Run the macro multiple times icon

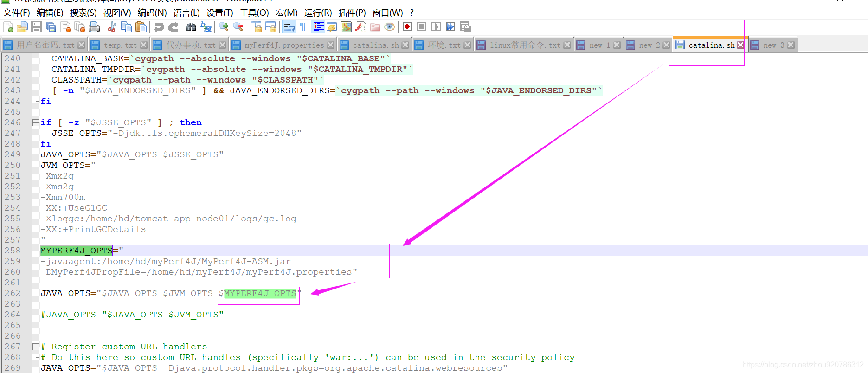[450, 27]
